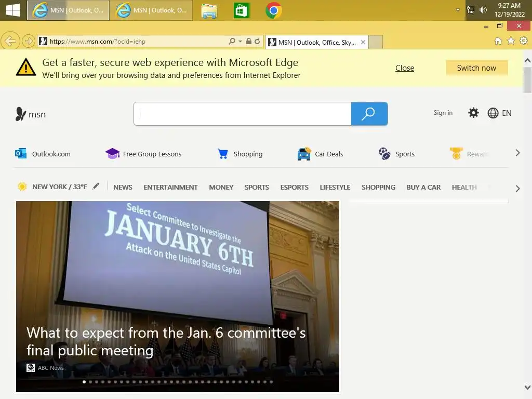
Task: Refresh the page with reload icon
Action: [257, 42]
